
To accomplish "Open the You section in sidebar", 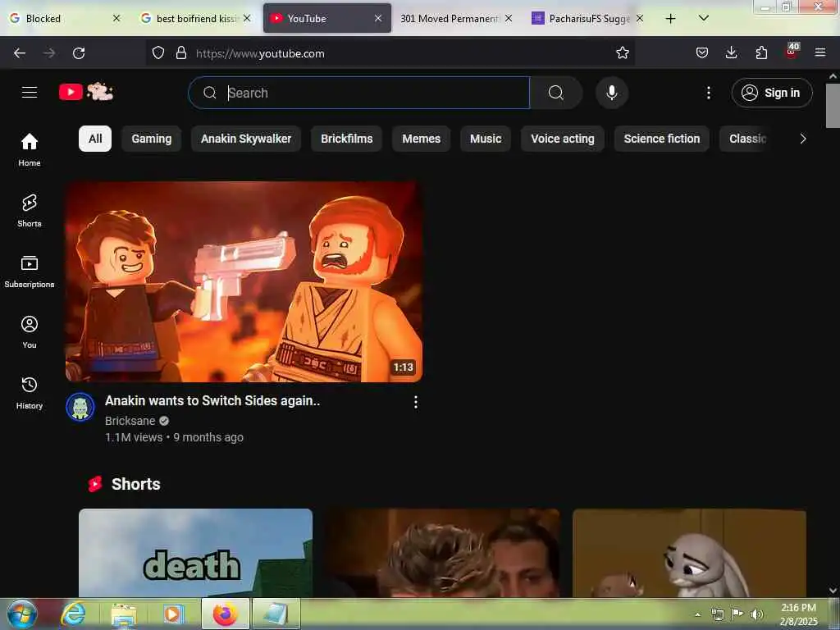I will [x=30, y=332].
